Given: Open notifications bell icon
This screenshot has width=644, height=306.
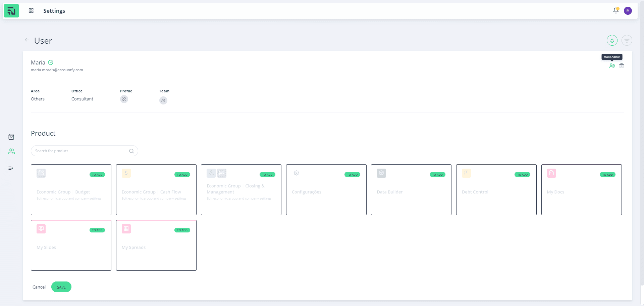Looking at the screenshot, I should pyautogui.click(x=616, y=10).
